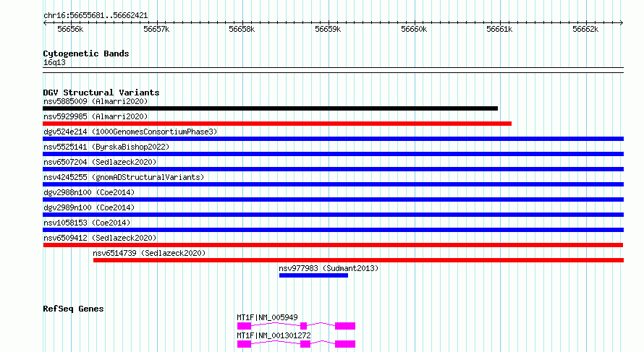The height and width of the screenshot is (352, 644).
Task: Select the blue nsv6507204 variant bar
Action: click(333, 169)
